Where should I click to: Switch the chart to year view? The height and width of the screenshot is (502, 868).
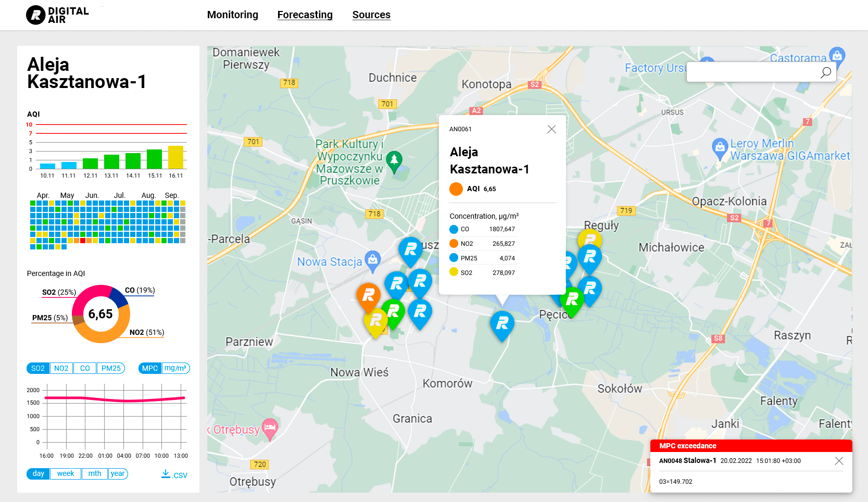coord(118,474)
